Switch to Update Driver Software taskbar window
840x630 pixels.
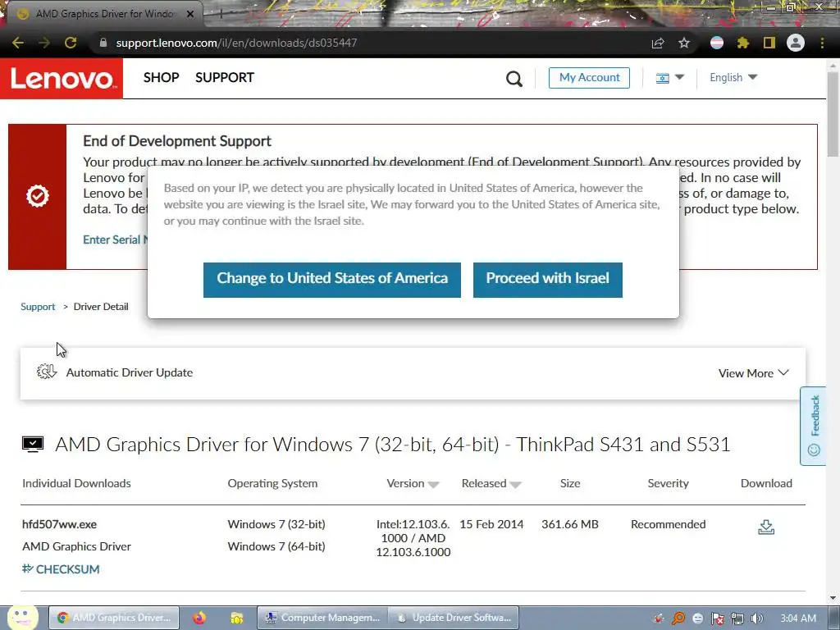click(x=454, y=618)
